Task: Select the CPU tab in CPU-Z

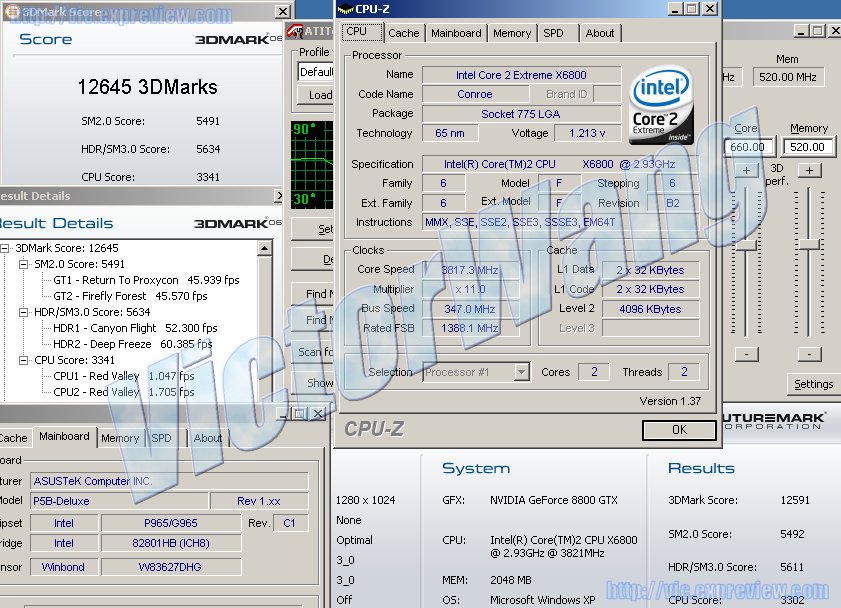Action: 357,32
